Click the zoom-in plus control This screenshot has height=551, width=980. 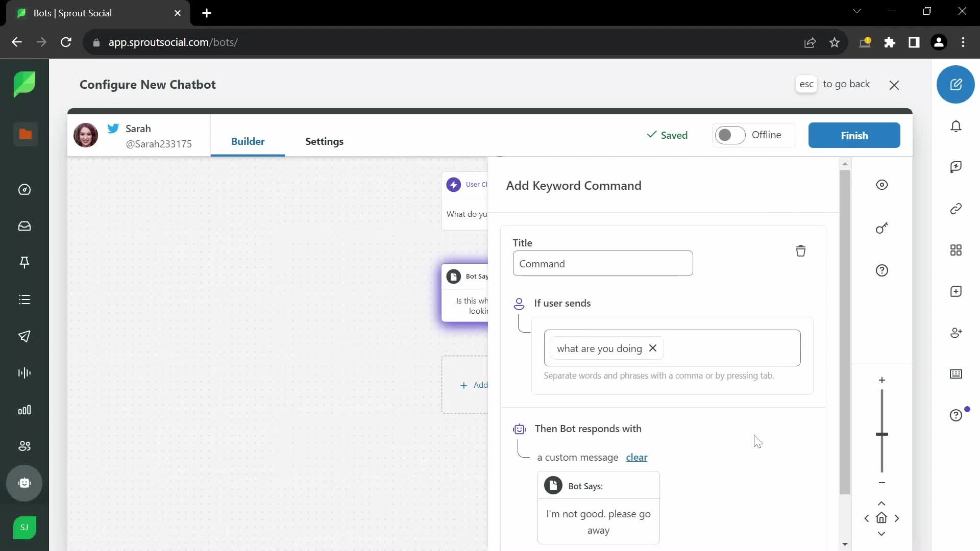click(881, 380)
